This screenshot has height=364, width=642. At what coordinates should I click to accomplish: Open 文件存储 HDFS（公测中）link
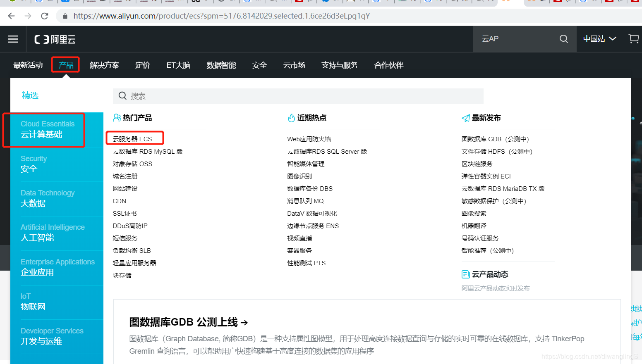[x=497, y=152]
